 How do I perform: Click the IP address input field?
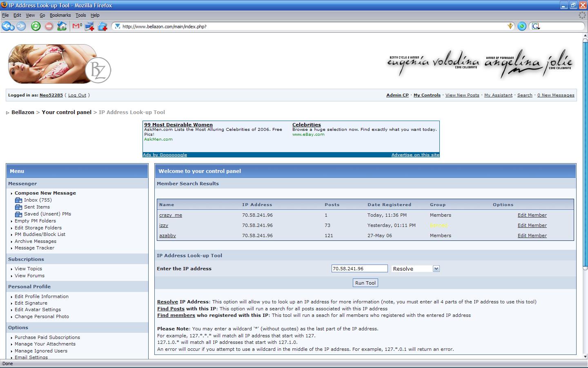point(359,269)
